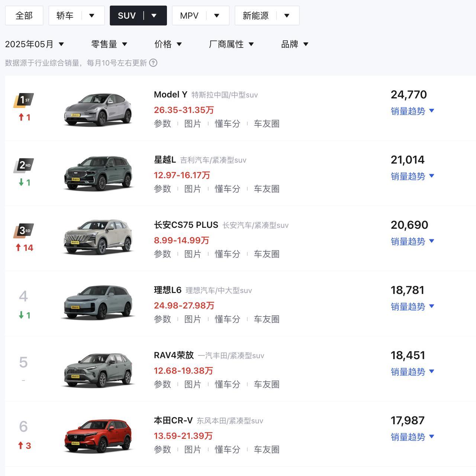Open 车友圈 for 长安CS75 PLUS

[x=267, y=254]
